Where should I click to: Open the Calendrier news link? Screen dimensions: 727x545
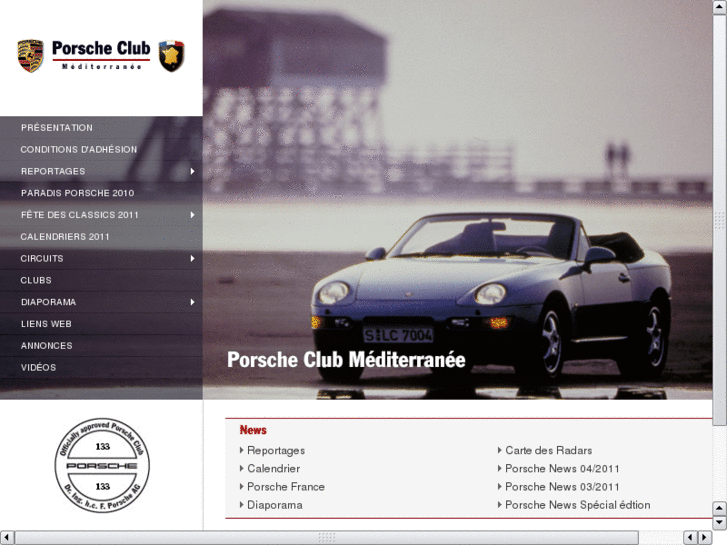274,468
